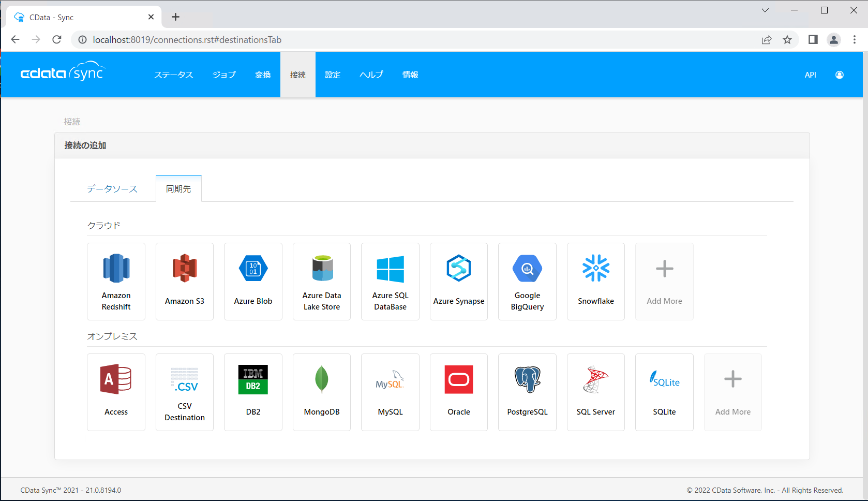The width and height of the screenshot is (868, 501).
Task: Go to the 情報 page
Action: (410, 75)
